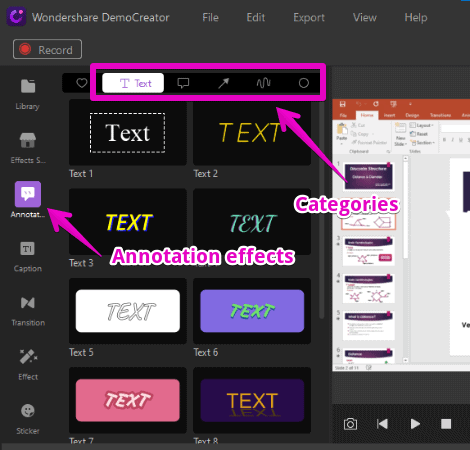
Task: Open the Effect magic wand panel
Action: point(28,364)
